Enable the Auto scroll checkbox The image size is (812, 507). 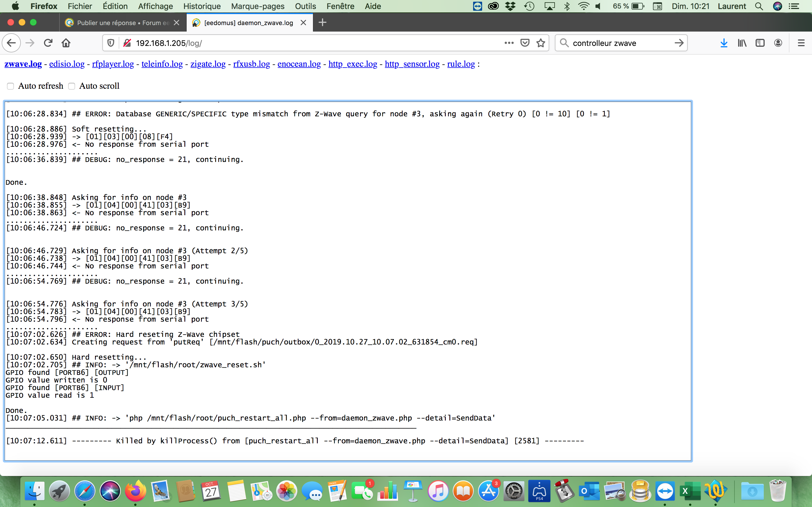coord(71,86)
